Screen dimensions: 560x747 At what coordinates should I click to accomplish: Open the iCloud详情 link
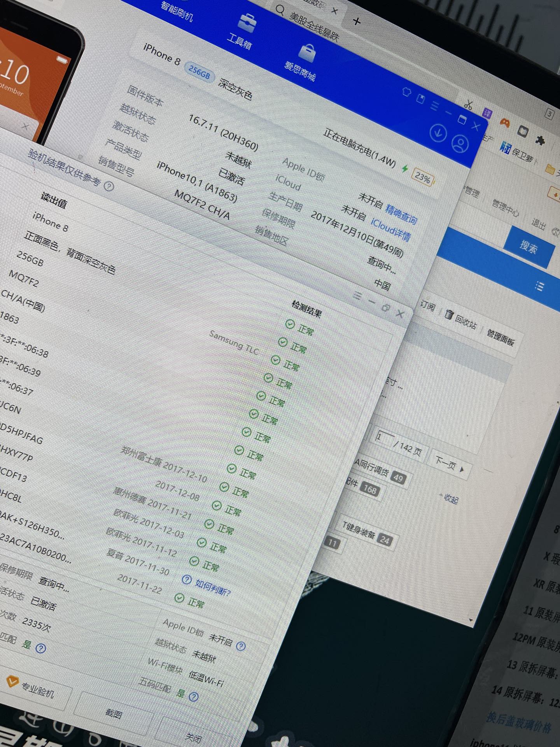coord(390,230)
